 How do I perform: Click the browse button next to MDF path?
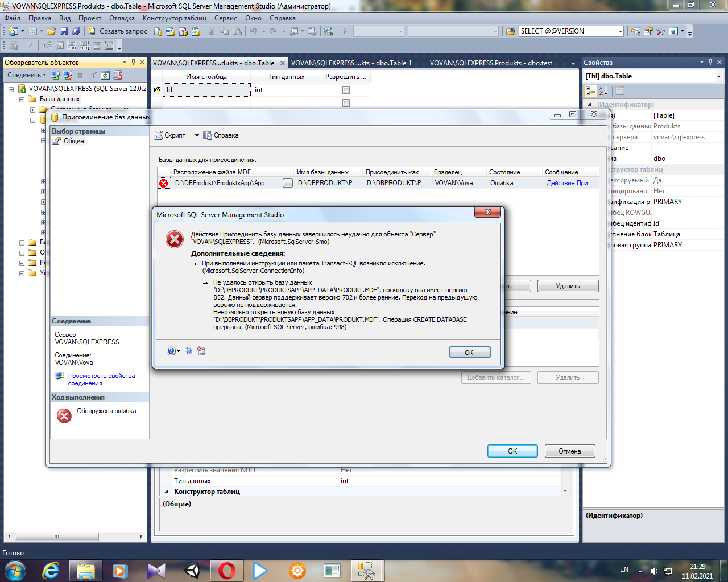coord(288,183)
